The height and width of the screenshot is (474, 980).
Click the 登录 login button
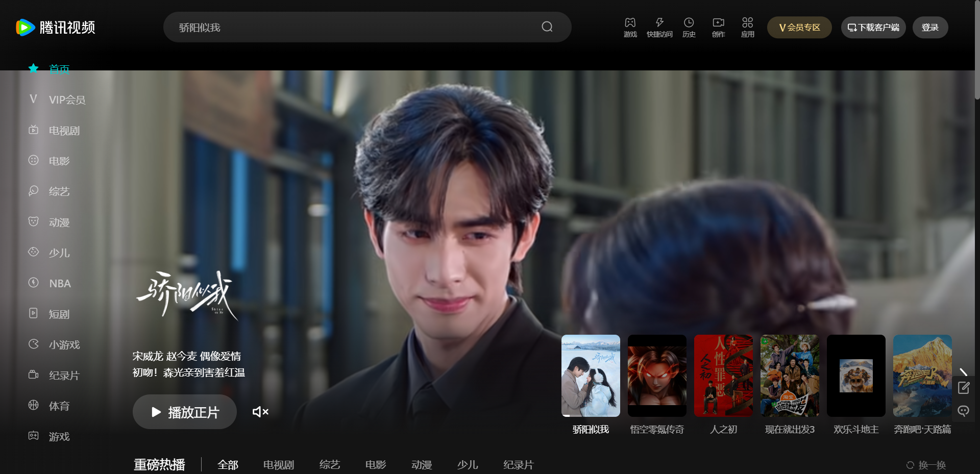tap(930, 27)
